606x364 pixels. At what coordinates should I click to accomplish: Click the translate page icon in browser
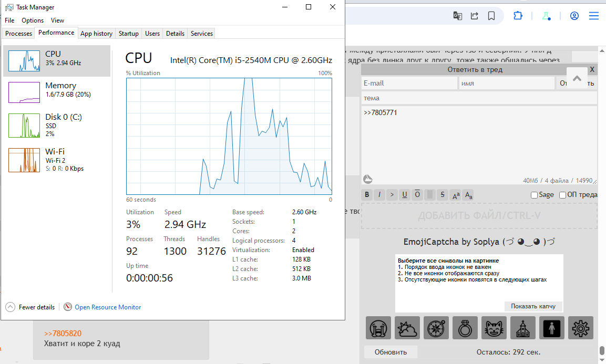click(458, 16)
